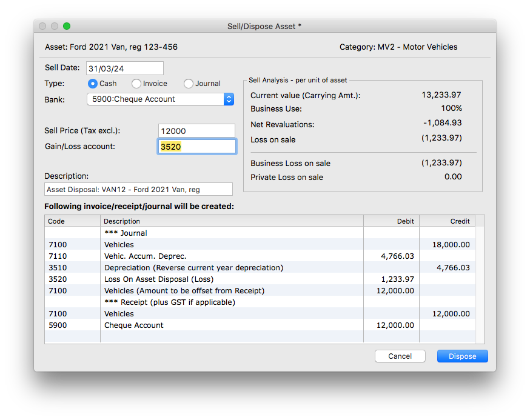530x420 pixels.
Task: Click the Sell Price input field
Action: tap(196, 131)
